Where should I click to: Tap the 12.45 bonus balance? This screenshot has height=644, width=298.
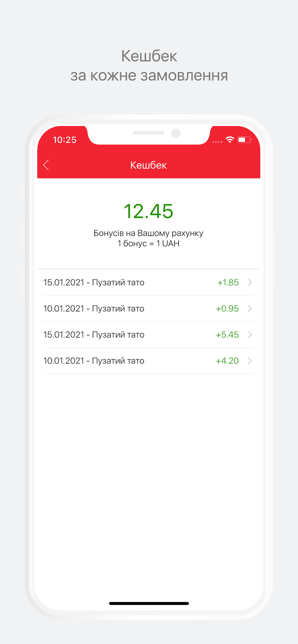coord(149,211)
